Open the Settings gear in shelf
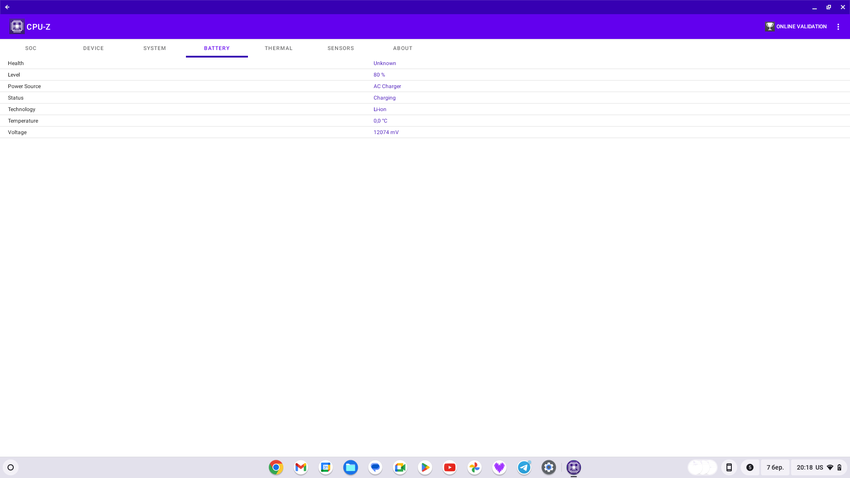 549,467
